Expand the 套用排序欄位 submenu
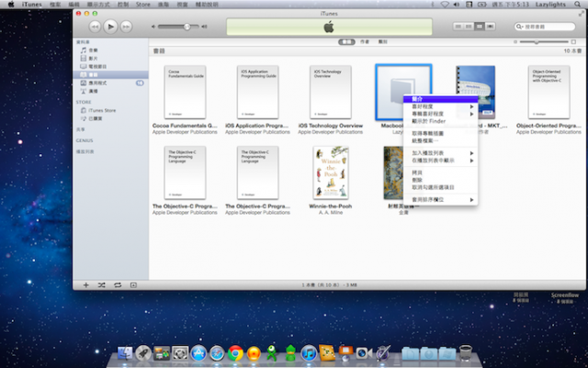 tap(440, 200)
